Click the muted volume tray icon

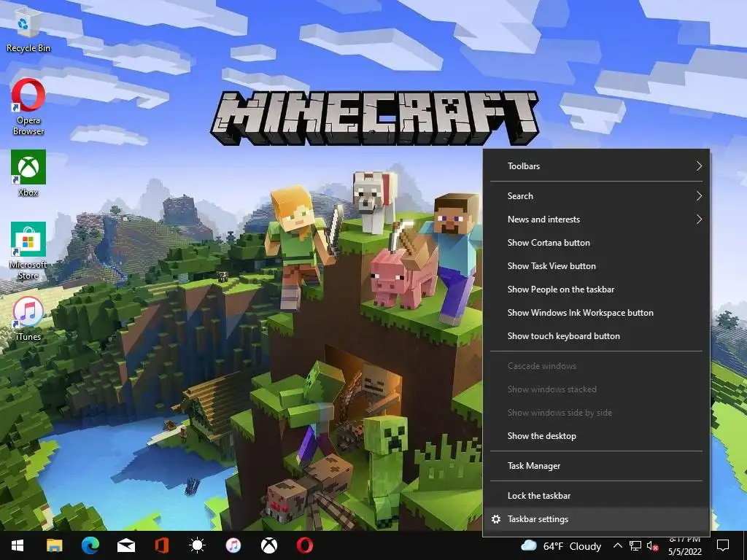click(x=653, y=545)
